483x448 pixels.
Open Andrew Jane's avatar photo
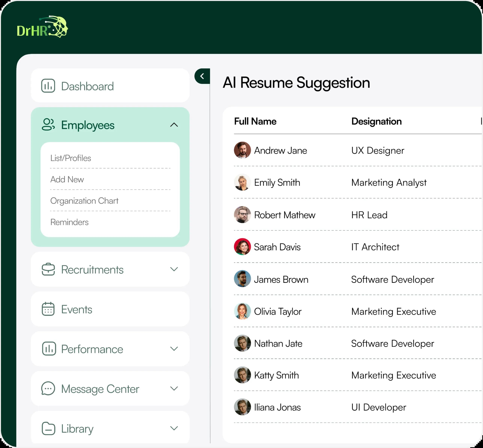(x=242, y=150)
